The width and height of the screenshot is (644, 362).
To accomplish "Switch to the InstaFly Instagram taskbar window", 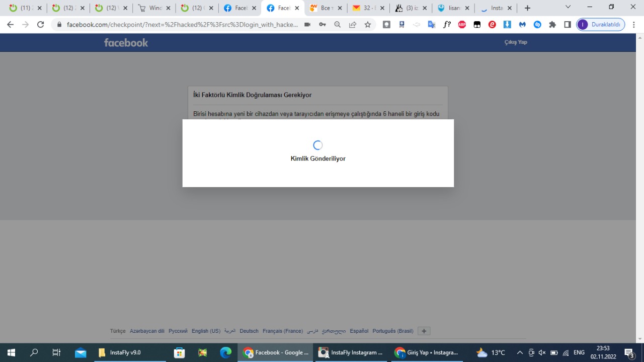I will (x=351, y=352).
